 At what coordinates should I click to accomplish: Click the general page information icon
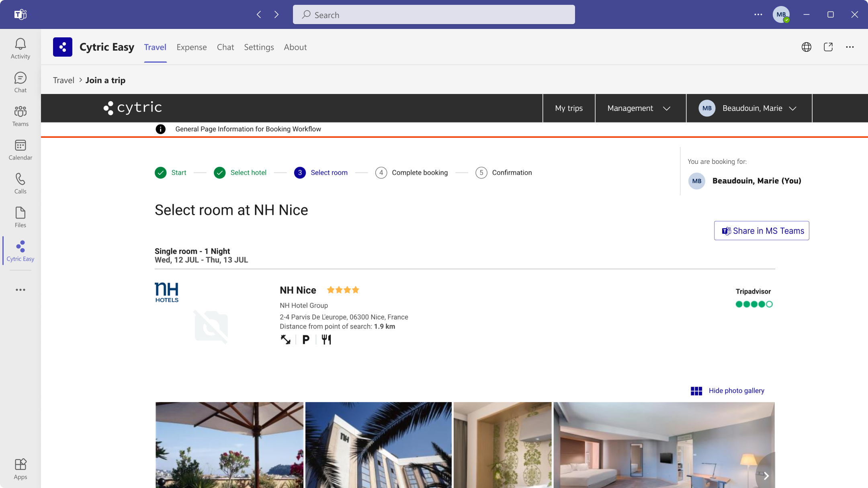[x=160, y=129]
